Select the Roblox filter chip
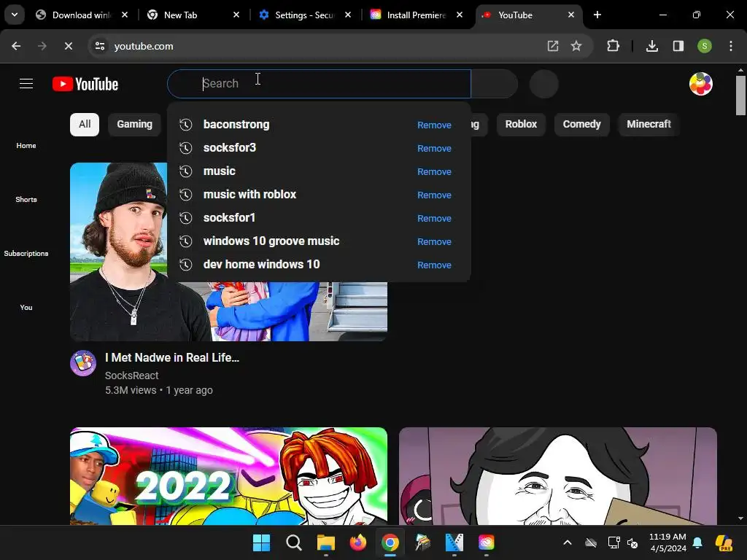Viewport: 747px width, 560px height. (x=521, y=124)
